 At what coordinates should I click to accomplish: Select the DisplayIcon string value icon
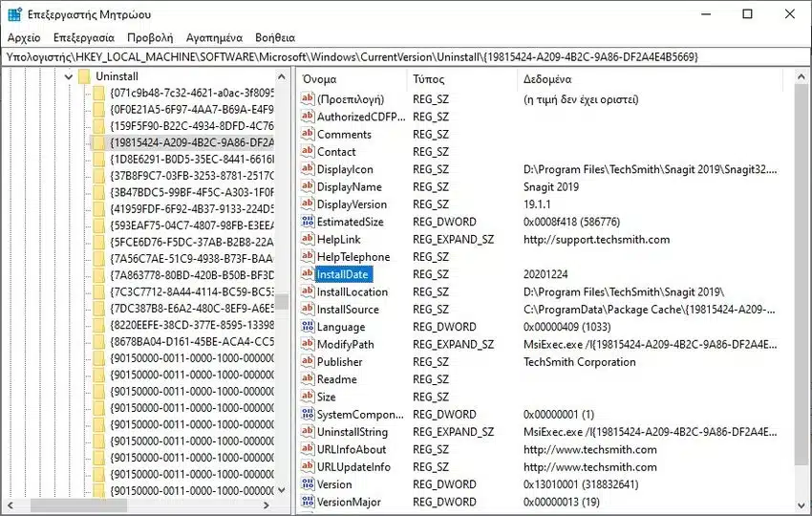click(x=308, y=169)
